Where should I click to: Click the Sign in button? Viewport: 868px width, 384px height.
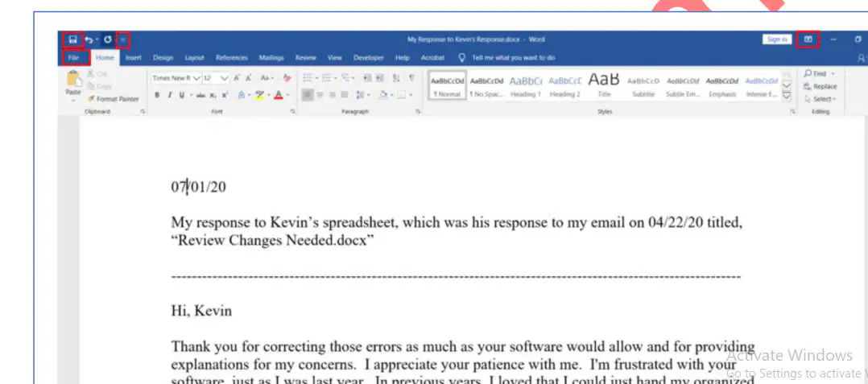click(x=777, y=39)
